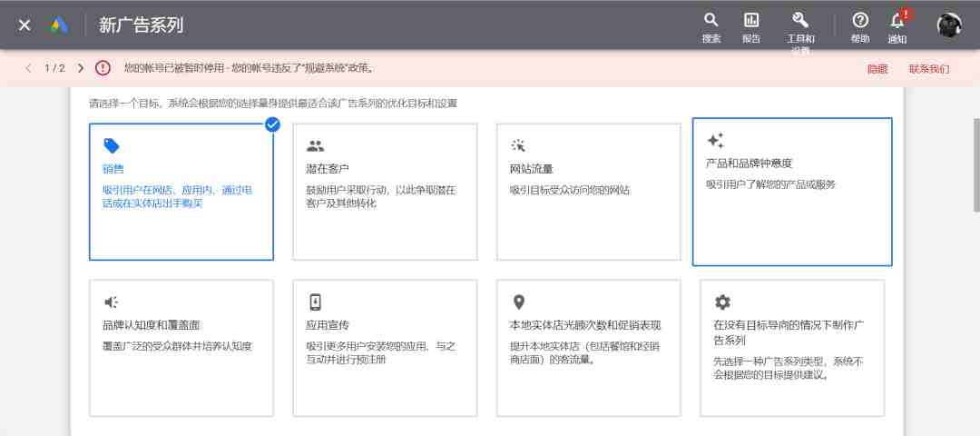Click the blue checkmark on 销售 card
The height and width of the screenshot is (436, 980).
click(x=272, y=124)
